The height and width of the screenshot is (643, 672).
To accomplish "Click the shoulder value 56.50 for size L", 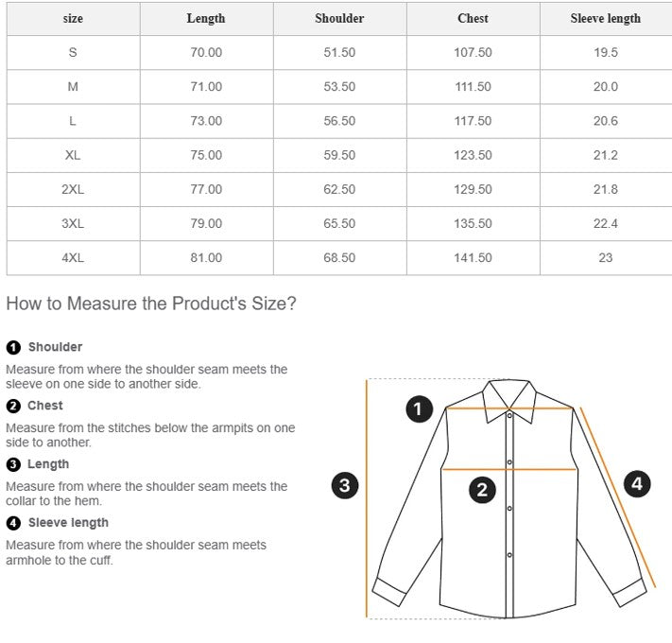I will pyautogui.click(x=339, y=121).
